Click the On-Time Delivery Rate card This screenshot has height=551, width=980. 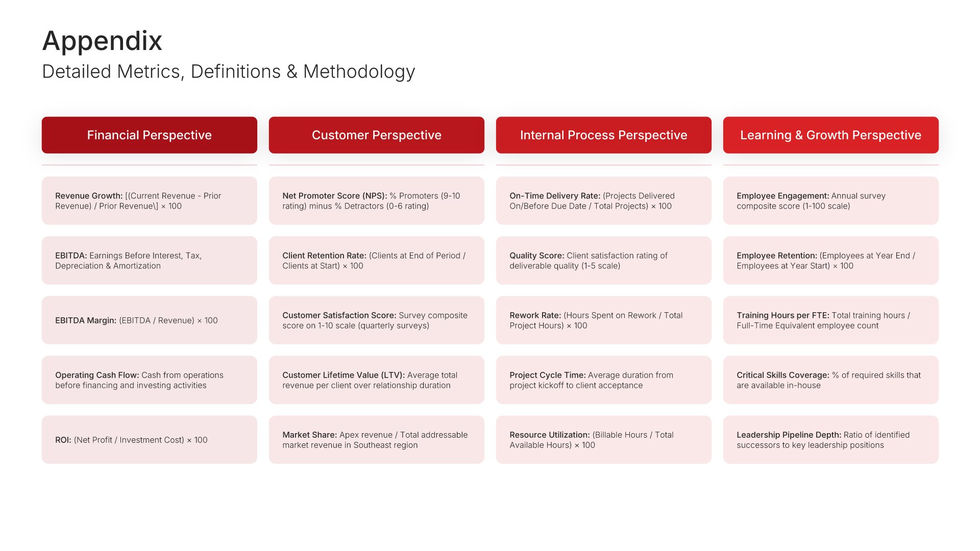coord(603,201)
